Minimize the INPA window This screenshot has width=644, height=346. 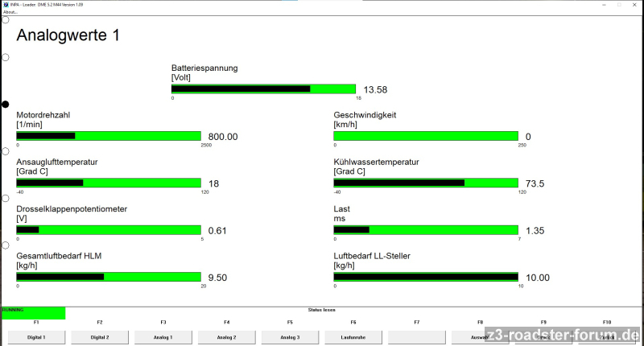597,4
